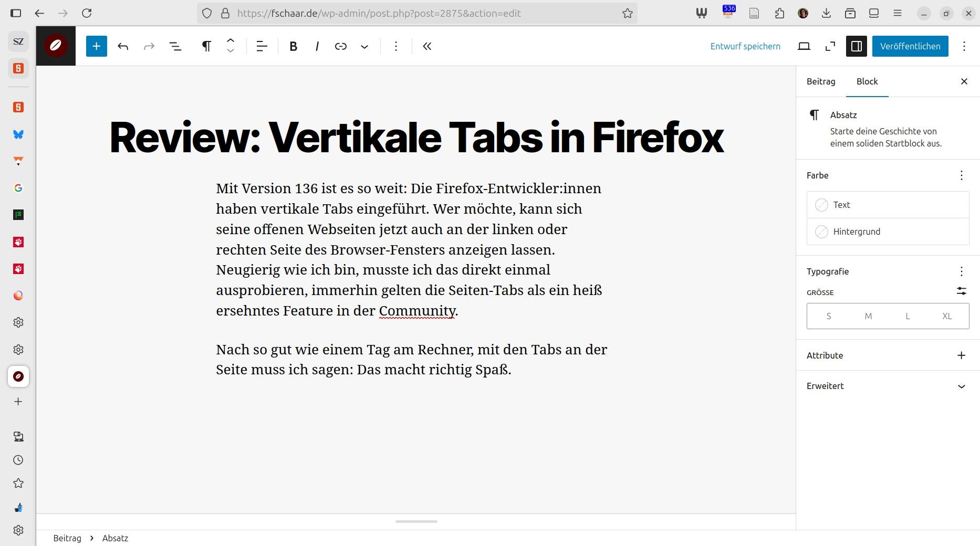Open Typografie options menu
This screenshot has width=980, height=546.
[x=961, y=271]
